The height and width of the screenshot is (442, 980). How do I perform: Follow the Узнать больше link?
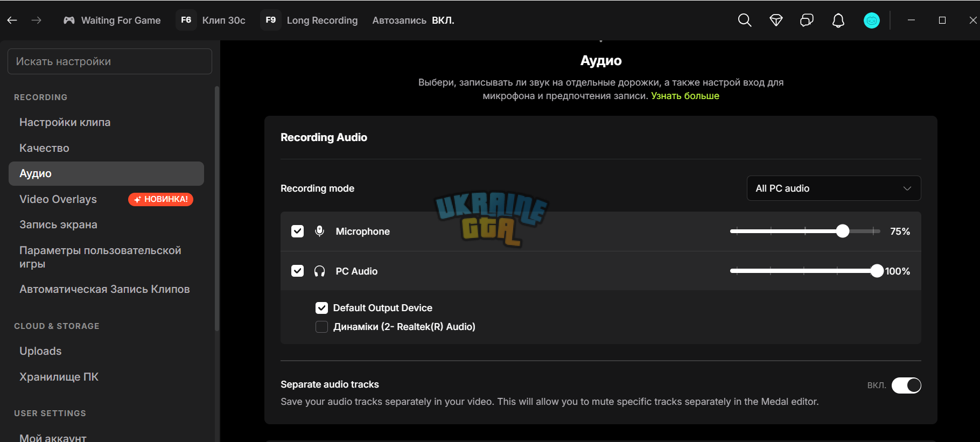pyautogui.click(x=685, y=96)
